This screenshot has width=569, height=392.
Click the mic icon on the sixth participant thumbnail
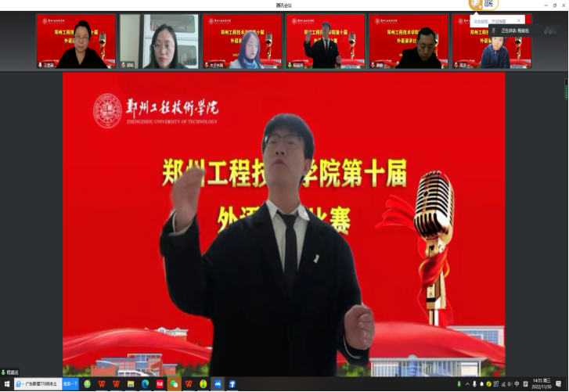456,65
